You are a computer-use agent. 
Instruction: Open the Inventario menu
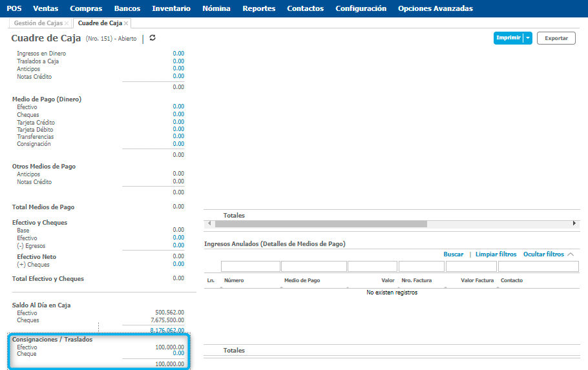pos(171,8)
